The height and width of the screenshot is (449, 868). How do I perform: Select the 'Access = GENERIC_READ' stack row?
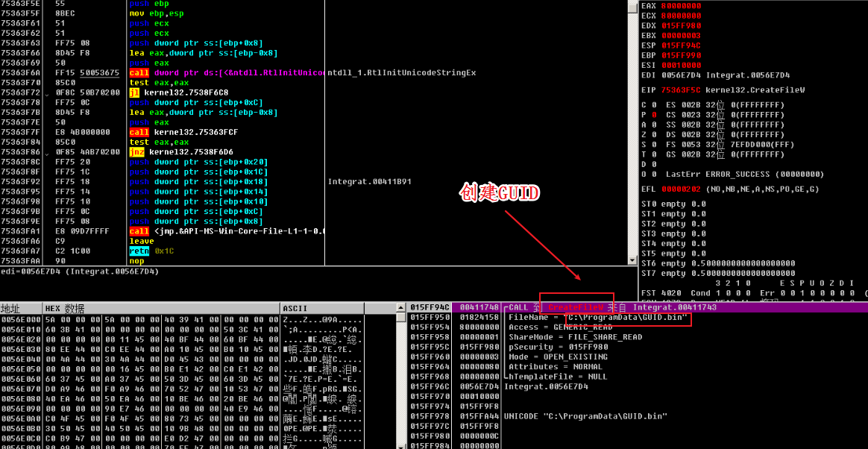click(x=638, y=327)
